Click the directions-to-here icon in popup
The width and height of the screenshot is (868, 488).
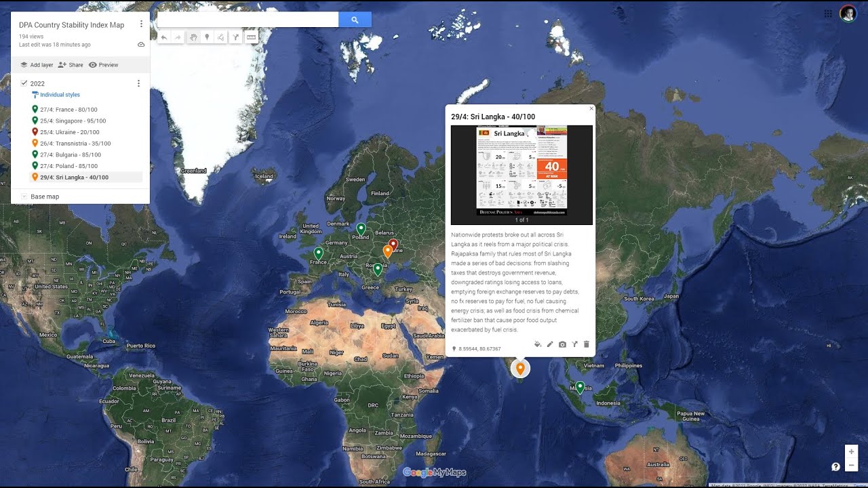(574, 344)
